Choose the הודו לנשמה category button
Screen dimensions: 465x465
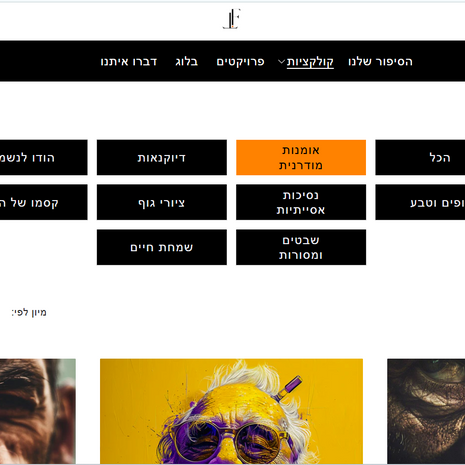44,157
